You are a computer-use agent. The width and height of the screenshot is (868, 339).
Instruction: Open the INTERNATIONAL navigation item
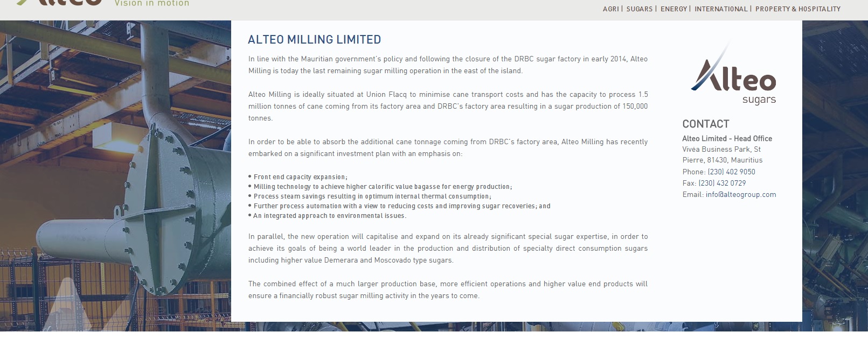coord(721,9)
